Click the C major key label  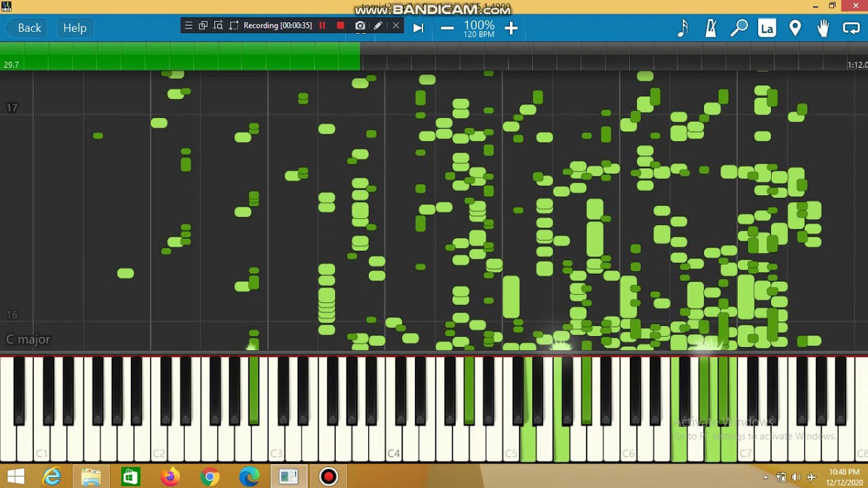(28, 340)
